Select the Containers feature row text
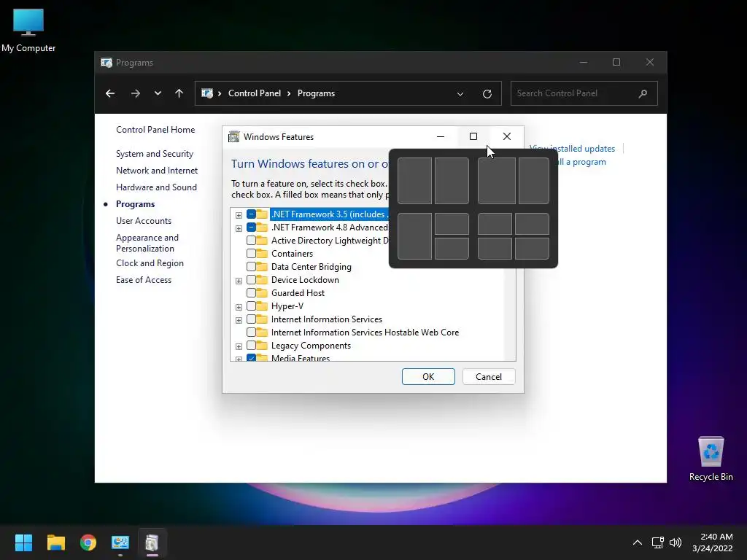The image size is (747, 560). click(292, 254)
